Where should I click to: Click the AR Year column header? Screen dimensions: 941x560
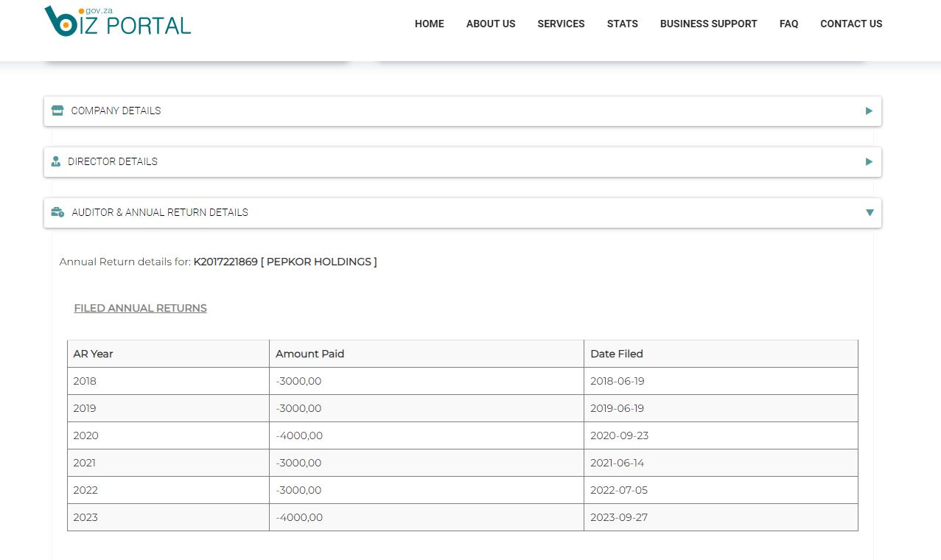[93, 354]
